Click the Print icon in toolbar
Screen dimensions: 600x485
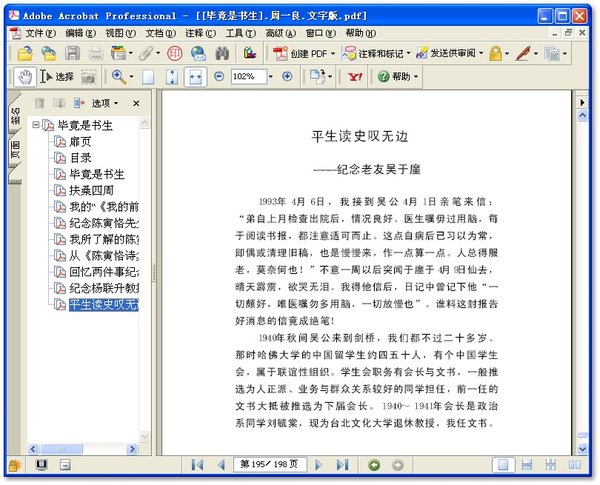[x=96, y=54]
